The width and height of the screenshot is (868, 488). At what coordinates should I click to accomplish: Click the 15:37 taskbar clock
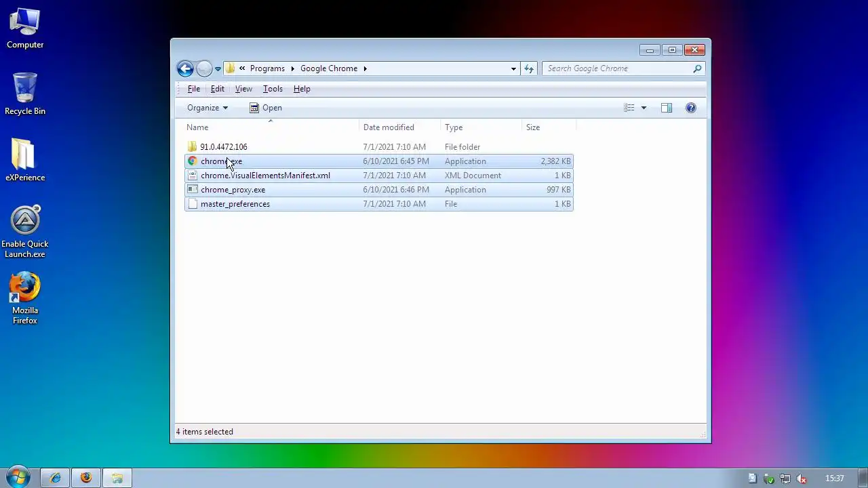(x=835, y=479)
